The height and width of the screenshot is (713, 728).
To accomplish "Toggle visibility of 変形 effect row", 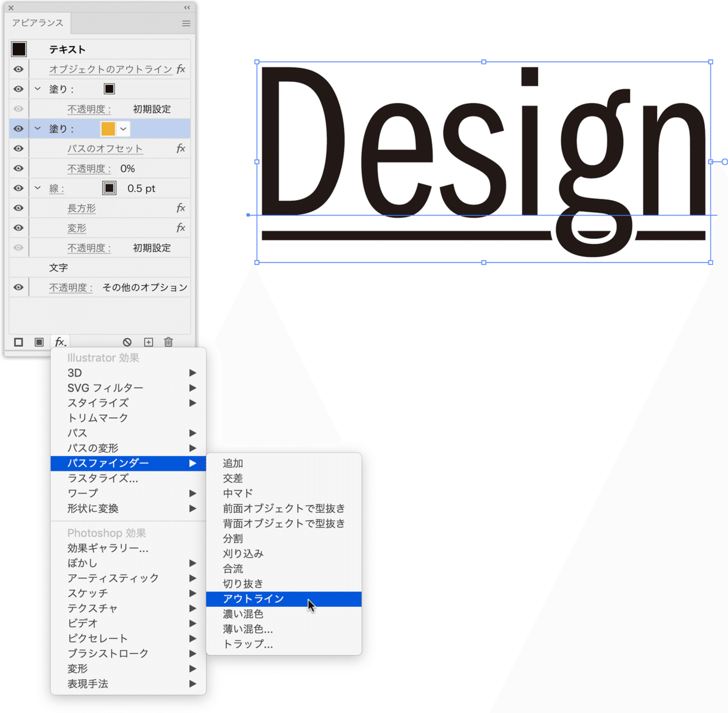I will [x=19, y=228].
